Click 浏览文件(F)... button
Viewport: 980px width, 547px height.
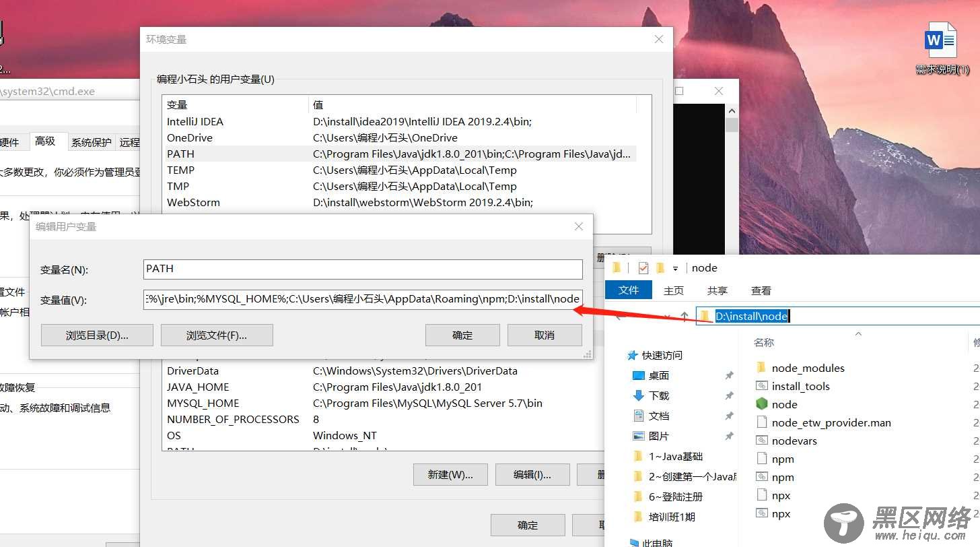[x=217, y=335]
